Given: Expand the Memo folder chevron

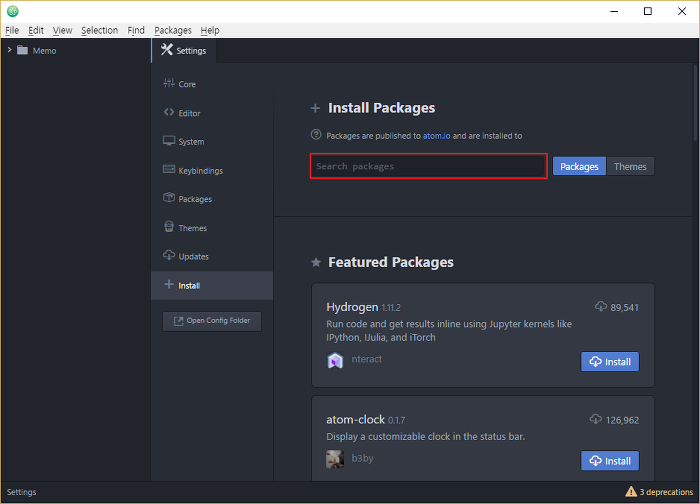Looking at the screenshot, I should [9, 50].
